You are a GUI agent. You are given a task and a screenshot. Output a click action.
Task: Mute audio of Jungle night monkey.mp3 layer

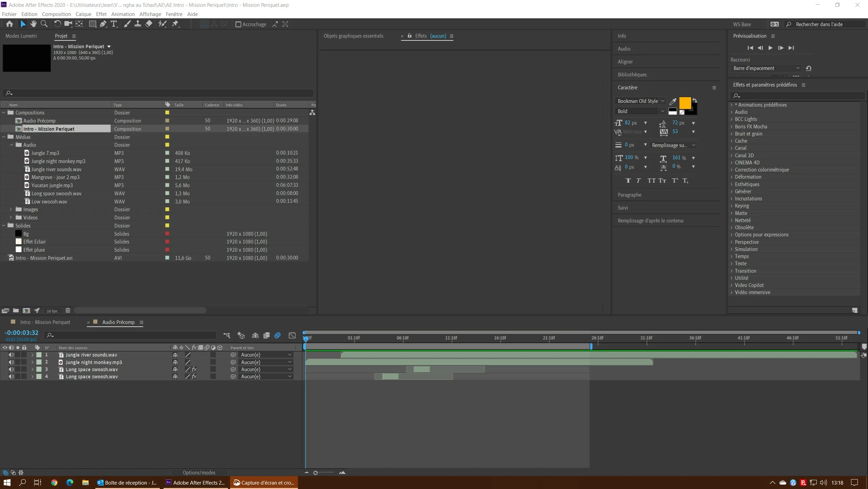pos(11,362)
